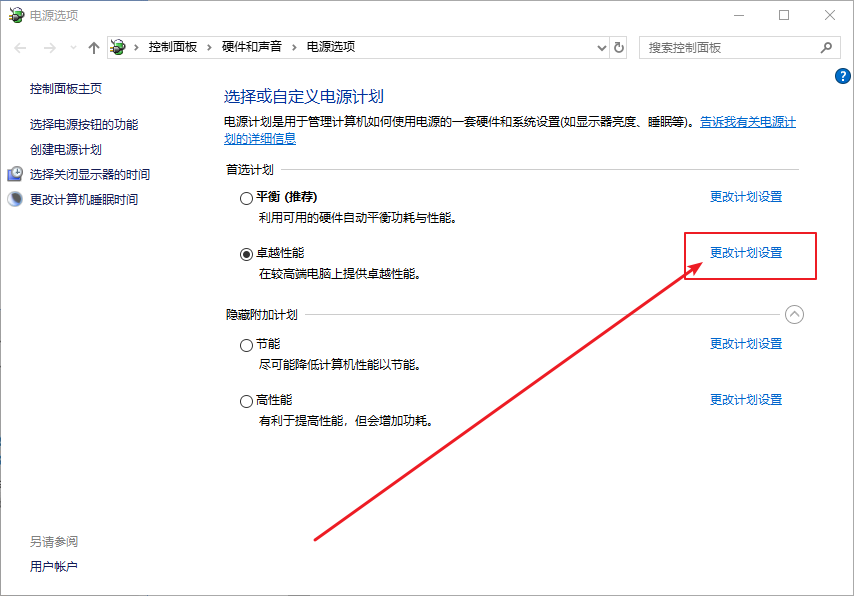Collapse the 隐藏附加计划 section
Viewport: 854px width, 596px height.
pos(794,314)
